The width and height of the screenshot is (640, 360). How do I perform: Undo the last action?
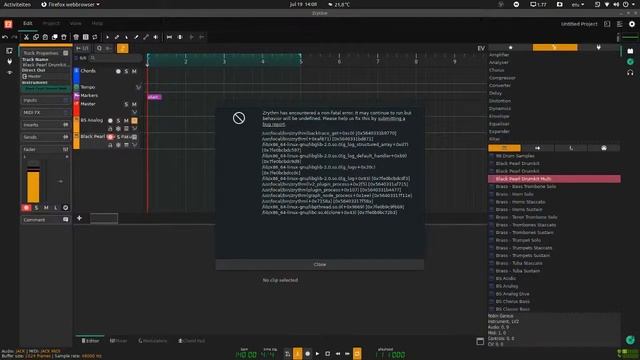pos(5,37)
